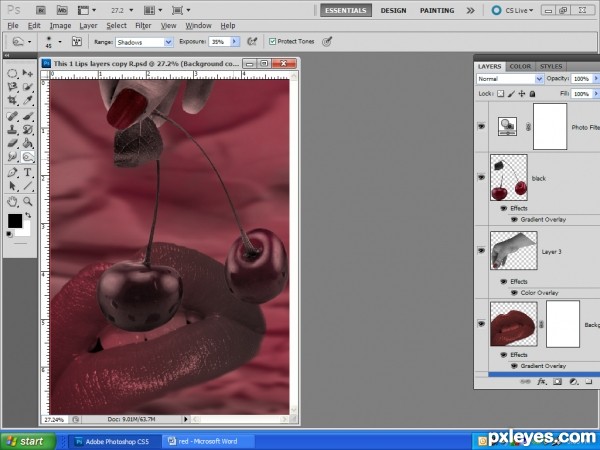Click the add layer style fx icon

(x=541, y=382)
